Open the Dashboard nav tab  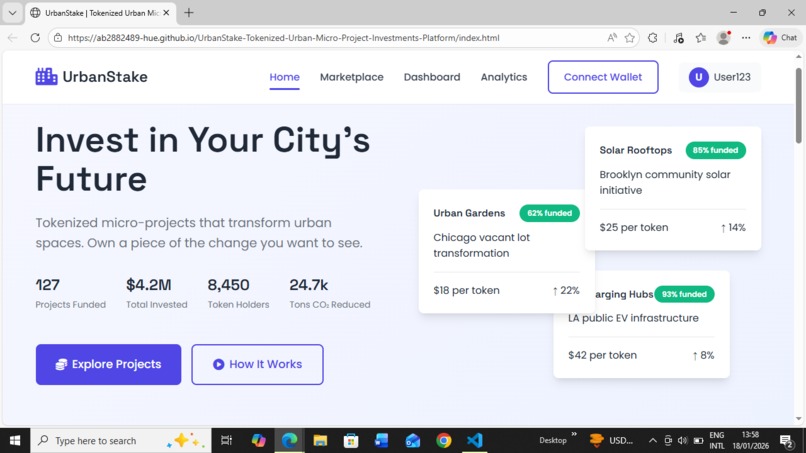click(x=432, y=77)
